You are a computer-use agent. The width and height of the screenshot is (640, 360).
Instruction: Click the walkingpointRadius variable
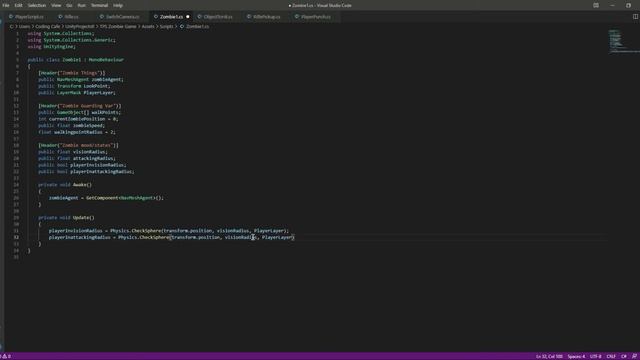78,132
